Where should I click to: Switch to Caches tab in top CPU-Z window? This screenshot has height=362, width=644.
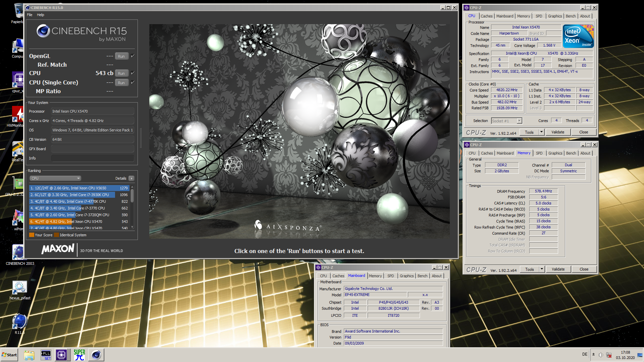click(486, 16)
